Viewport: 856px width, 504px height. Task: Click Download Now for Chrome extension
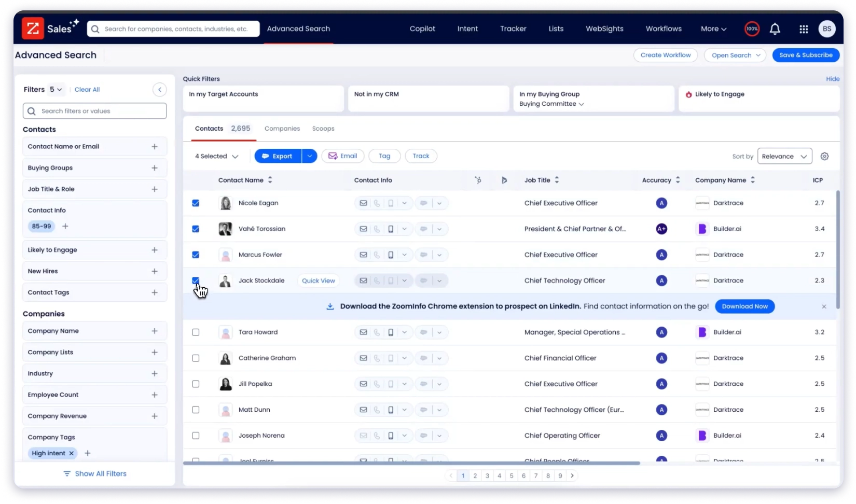tap(744, 306)
